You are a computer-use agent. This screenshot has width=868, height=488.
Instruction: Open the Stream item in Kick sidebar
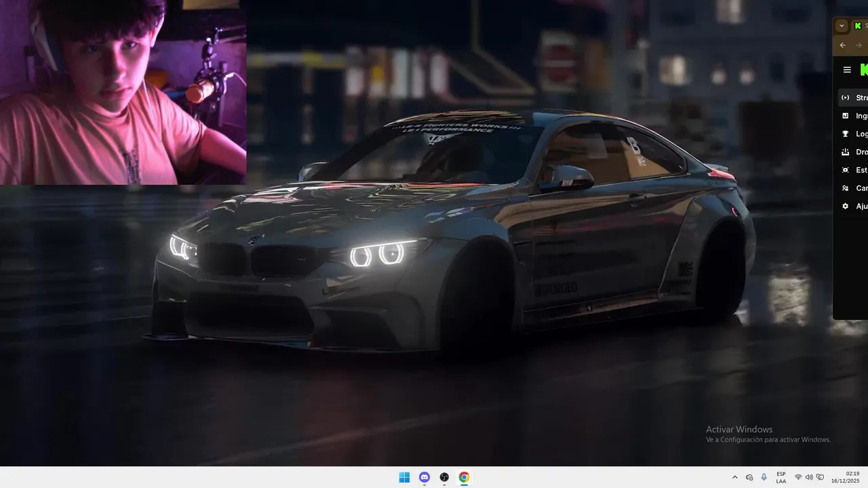[x=853, y=98]
